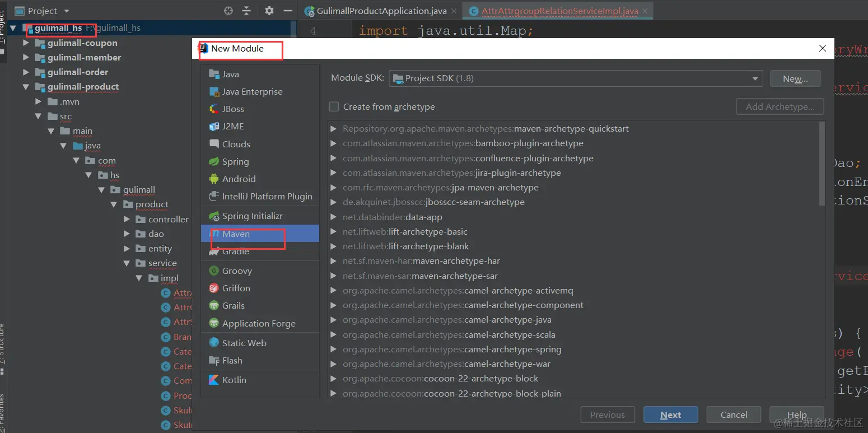
Task: Close the AttrAttrgroupRelationServiceImpl.java tab
Action: point(646,11)
